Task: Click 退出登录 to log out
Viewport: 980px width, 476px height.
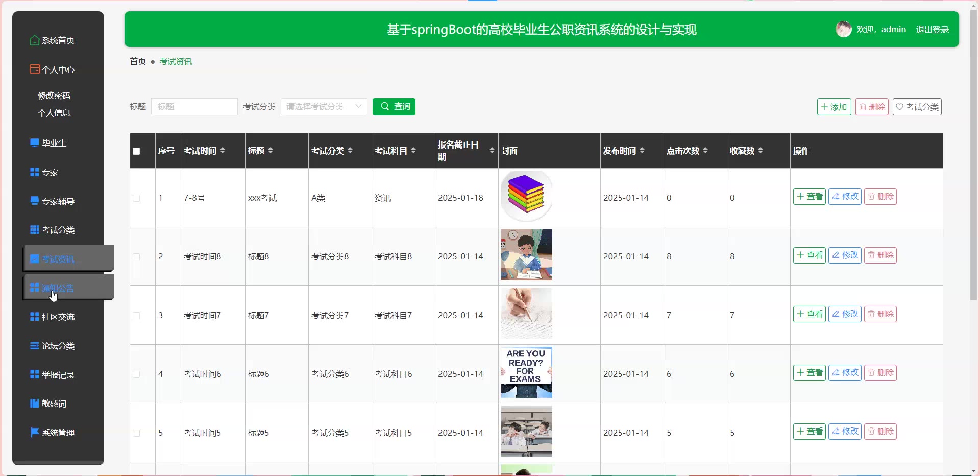Action: (x=932, y=30)
